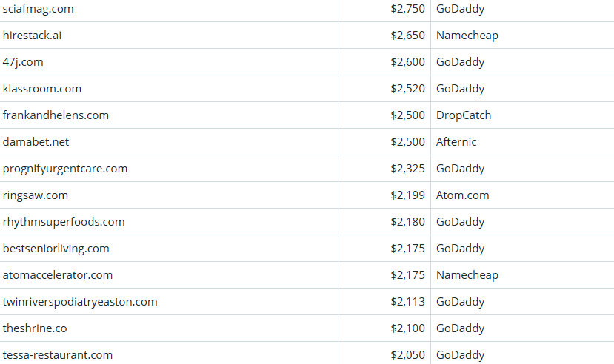
Task: Click DropCatch venue for frankandhelens.com
Action: tap(464, 115)
